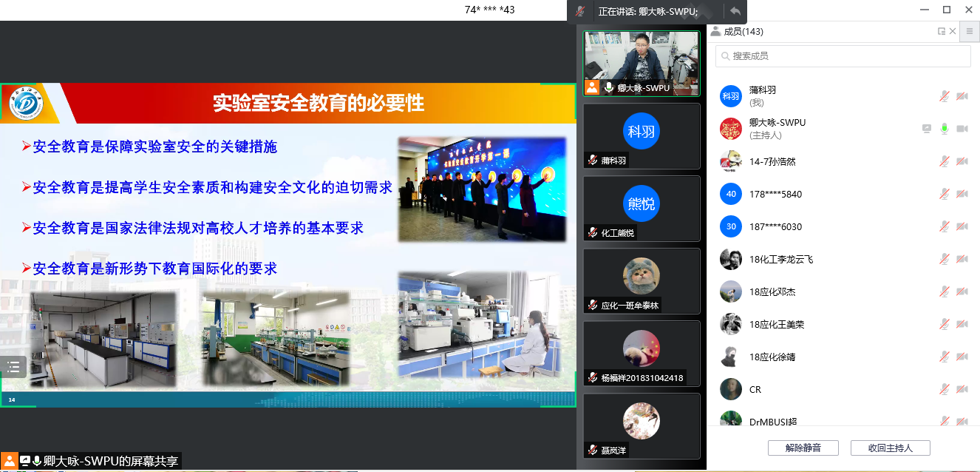Click the muted microphone icon in speaking bar

(x=581, y=11)
